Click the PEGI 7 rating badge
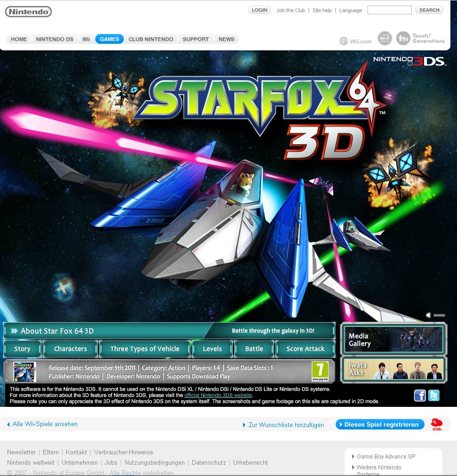Image resolution: width=457 pixels, height=476 pixels. [320, 371]
